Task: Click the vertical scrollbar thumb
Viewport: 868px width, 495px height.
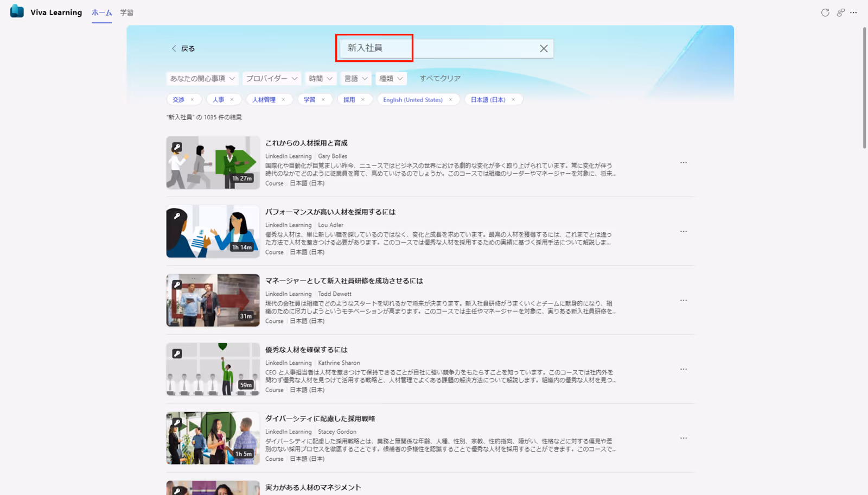Action: [865, 87]
